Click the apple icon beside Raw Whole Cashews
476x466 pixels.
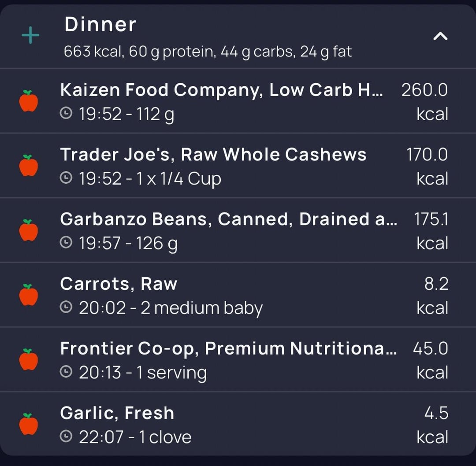click(29, 166)
